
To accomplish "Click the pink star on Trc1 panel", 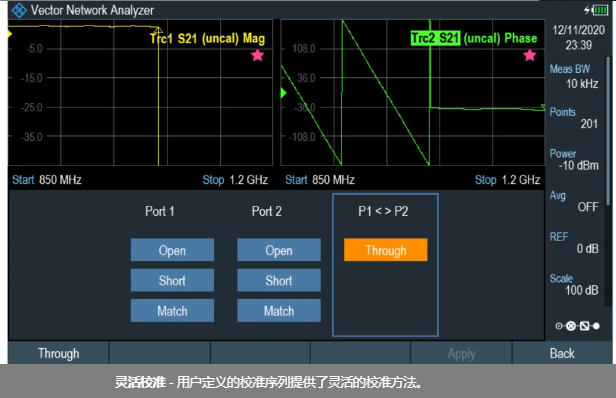I will (x=257, y=55).
